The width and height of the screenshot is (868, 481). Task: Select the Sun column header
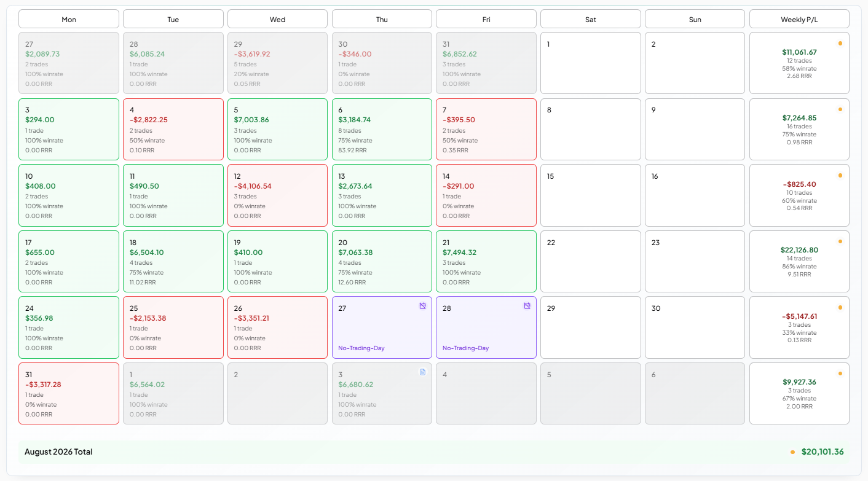click(695, 19)
